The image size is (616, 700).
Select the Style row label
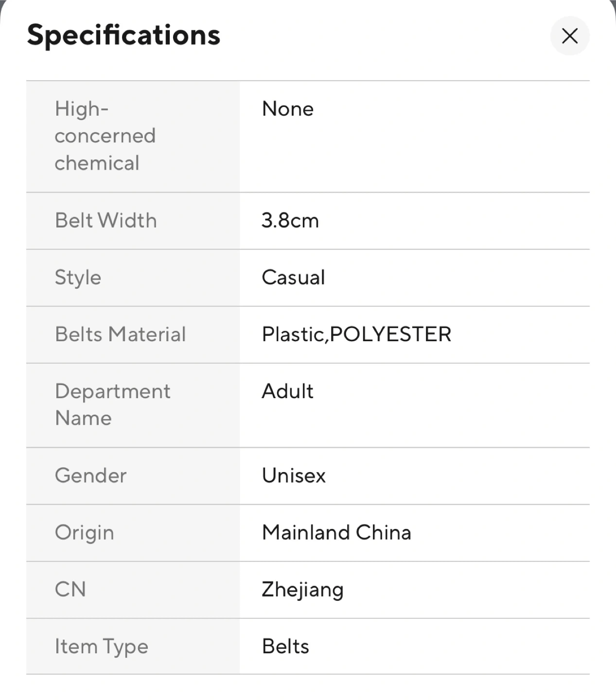coord(78,278)
